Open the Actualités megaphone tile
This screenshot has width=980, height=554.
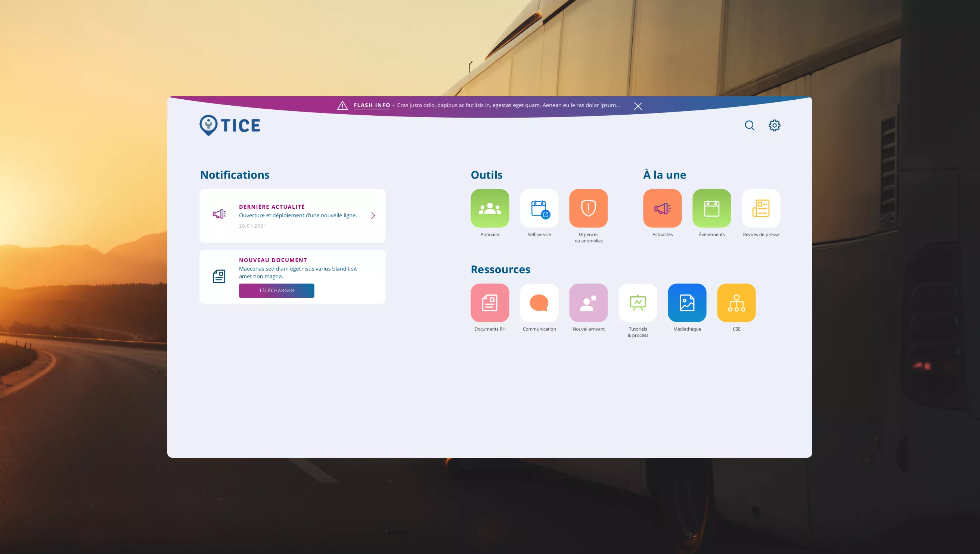pyautogui.click(x=662, y=208)
